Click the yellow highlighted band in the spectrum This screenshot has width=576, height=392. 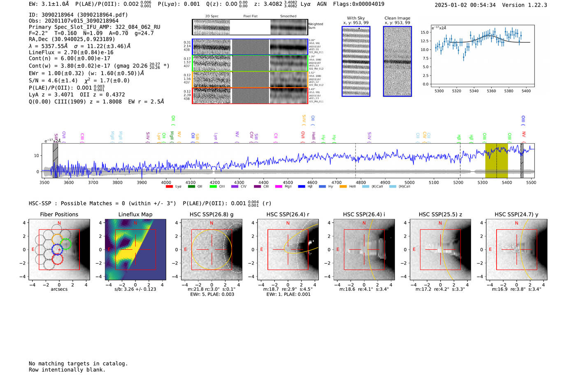tap(497, 160)
